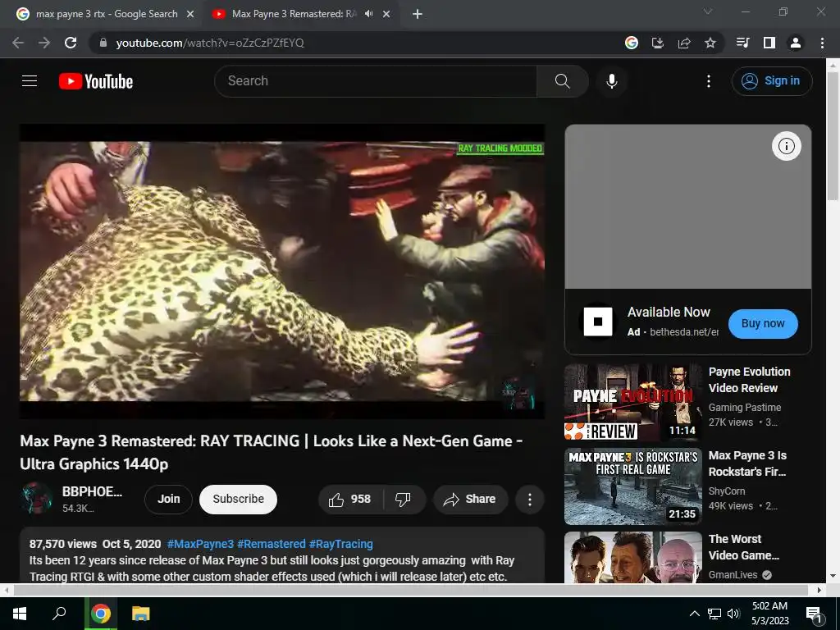
Task: Open the BBPHOE channel avatar
Action: [x=36, y=498]
